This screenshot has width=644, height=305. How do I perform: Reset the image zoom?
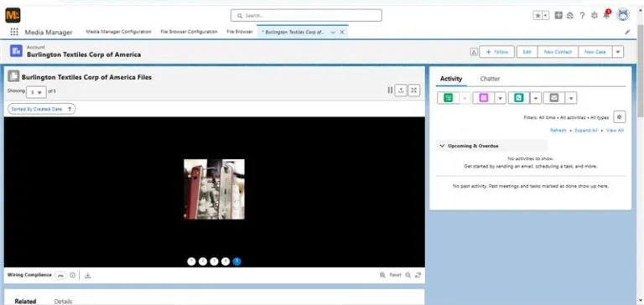pos(395,275)
